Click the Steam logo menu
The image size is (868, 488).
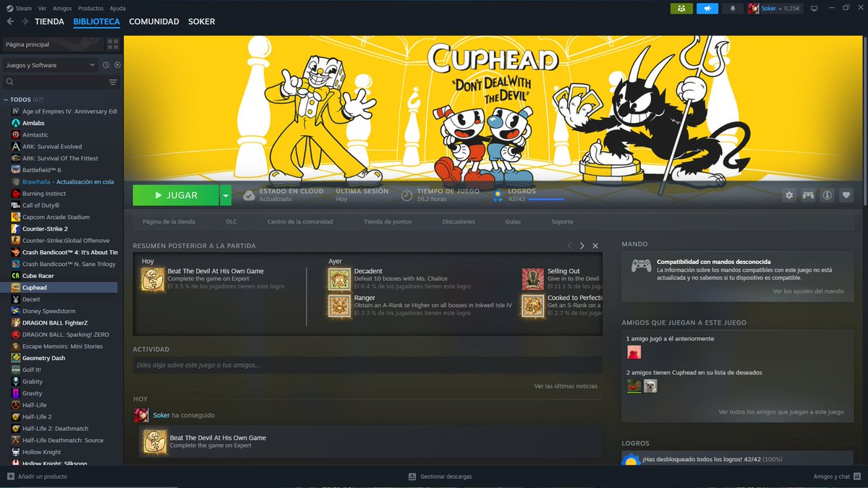tap(9, 8)
